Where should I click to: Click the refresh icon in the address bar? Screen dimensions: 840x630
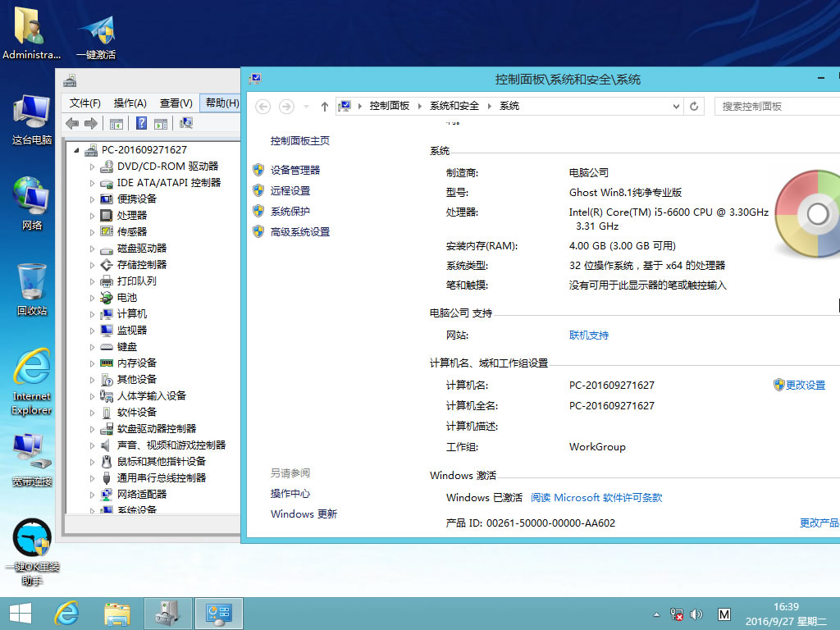[x=693, y=106]
